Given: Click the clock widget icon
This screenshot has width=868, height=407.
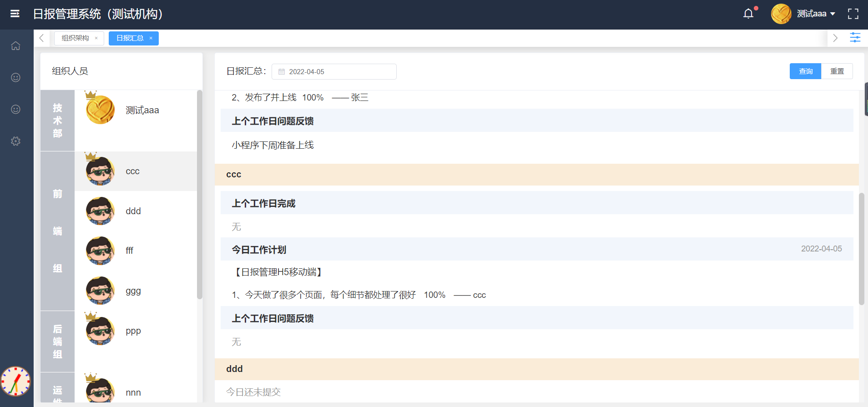Looking at the screenshot, I should [15, 381].
